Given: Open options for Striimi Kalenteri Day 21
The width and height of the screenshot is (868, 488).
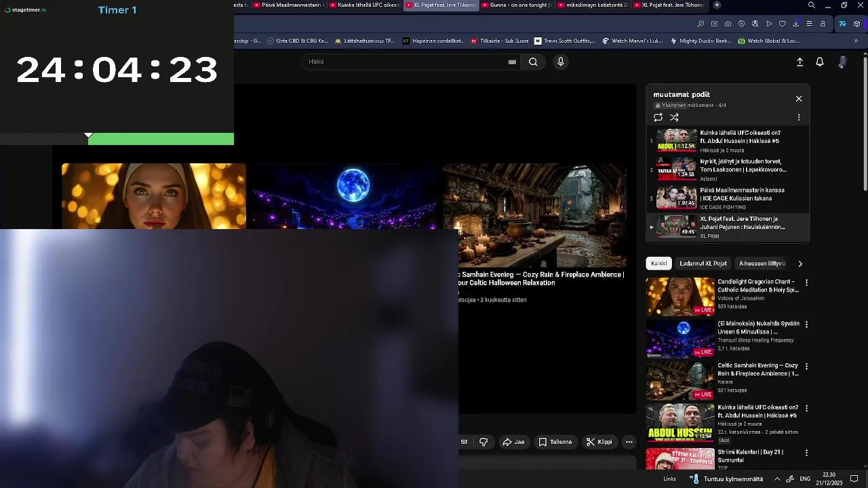Looking at the screenshot, I should point(806,453).
